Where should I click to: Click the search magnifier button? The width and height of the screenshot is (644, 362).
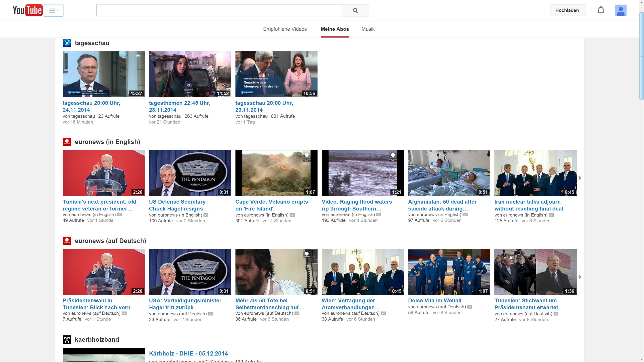[355, 10]
